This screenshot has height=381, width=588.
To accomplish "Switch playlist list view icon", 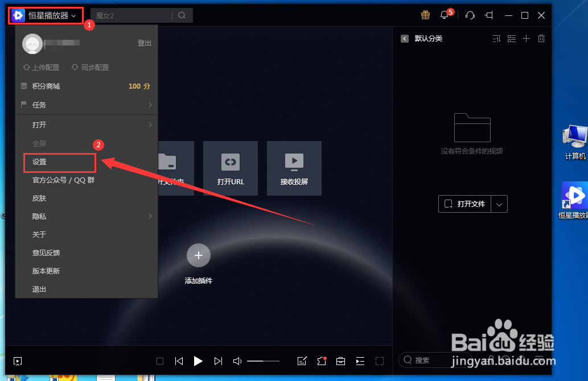I will coord(512,39).
